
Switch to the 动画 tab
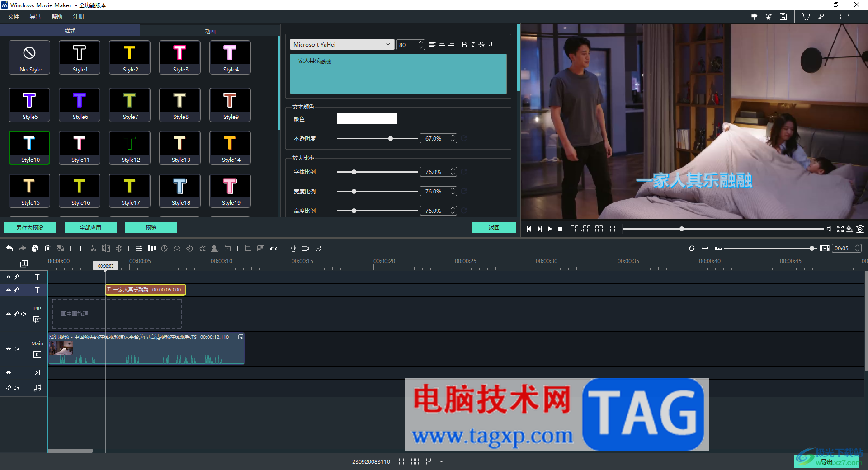[210, 31]
